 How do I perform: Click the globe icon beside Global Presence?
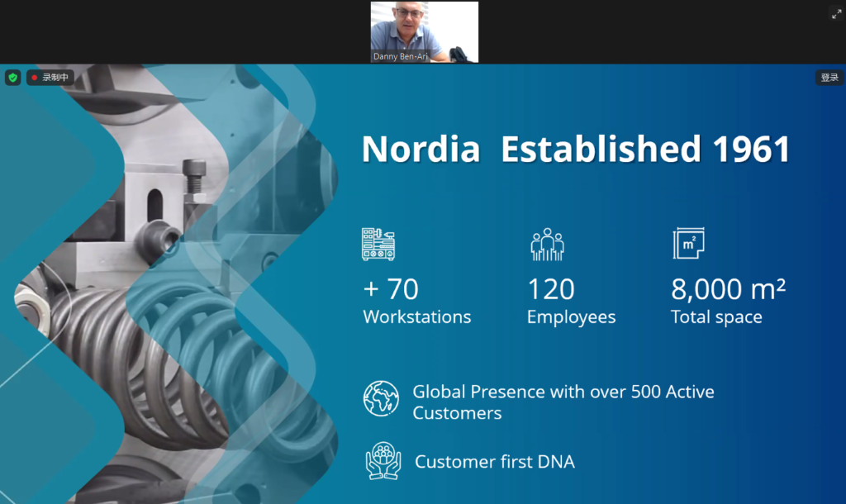point(381,398)
